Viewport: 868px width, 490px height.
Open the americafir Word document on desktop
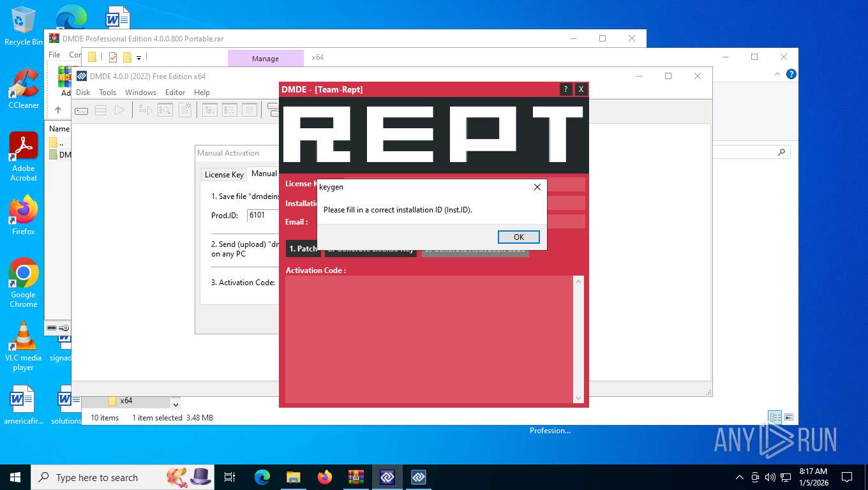pos(23,405)
